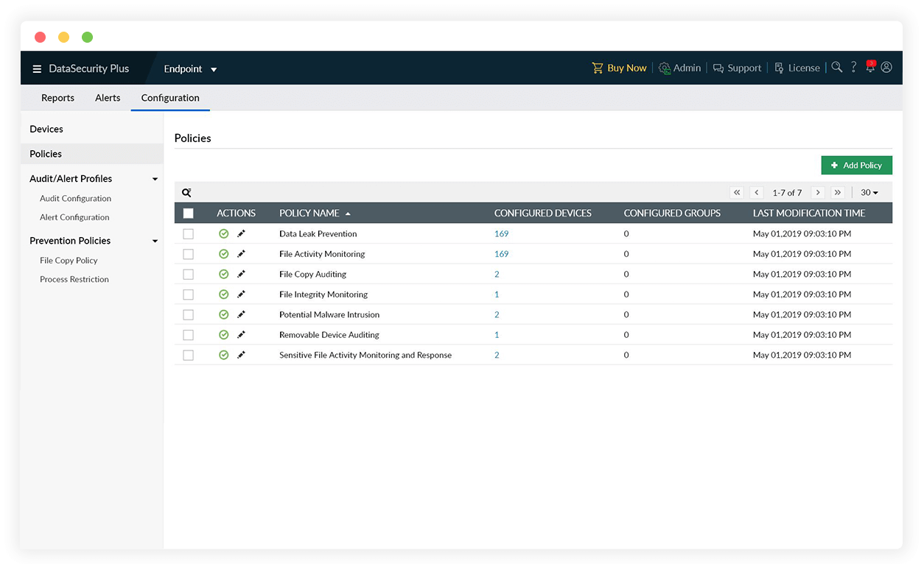Open the rows-per-page 30 dropdown

pyautogui.click(x=869, y=193)
